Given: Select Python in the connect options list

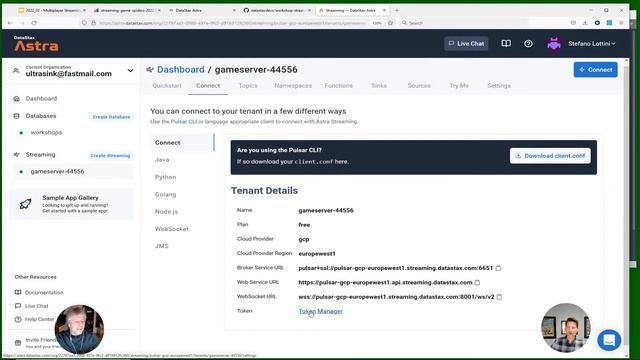Looking at the screenshot, I should [165, 177].
